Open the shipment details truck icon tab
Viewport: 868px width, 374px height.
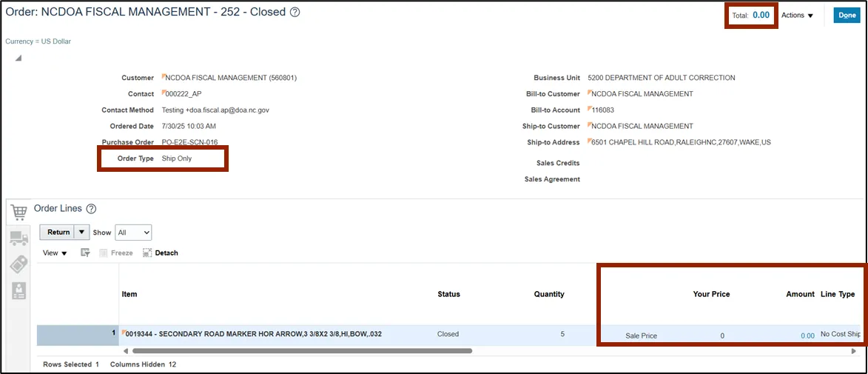[x=18, y=238]
